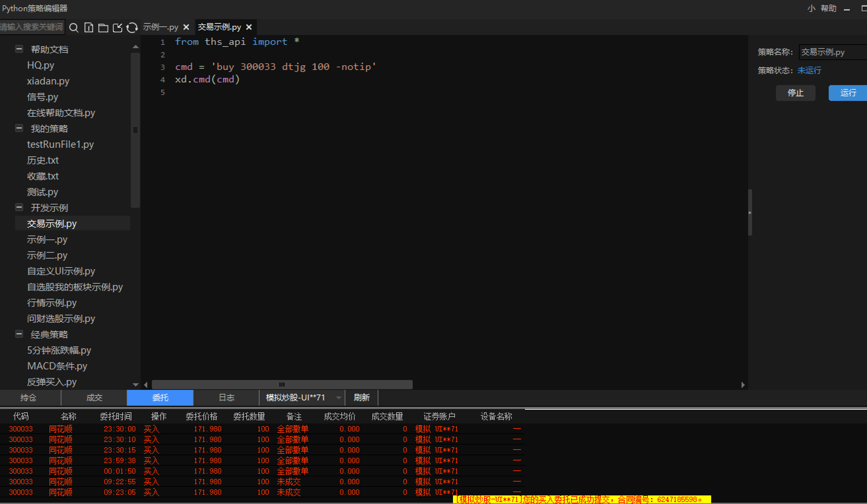Open the 持仓 tab
This screenshot has width=867, height=504.
(x=28, y=398)
